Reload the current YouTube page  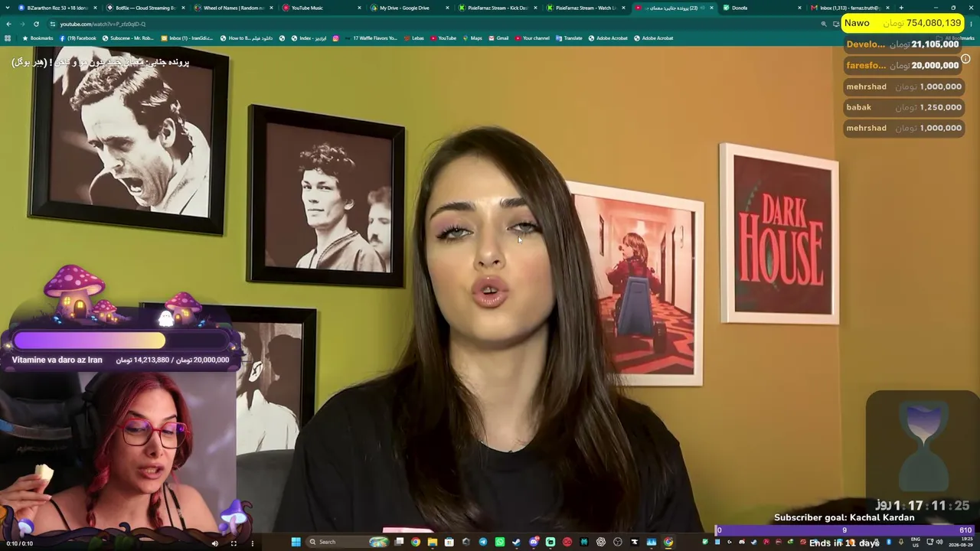[x=36, y=24]
